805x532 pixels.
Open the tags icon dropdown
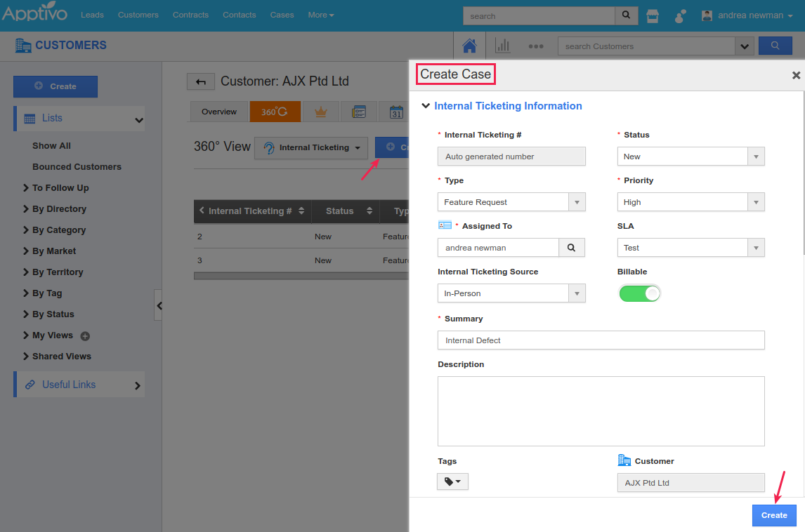click(452, 481)
